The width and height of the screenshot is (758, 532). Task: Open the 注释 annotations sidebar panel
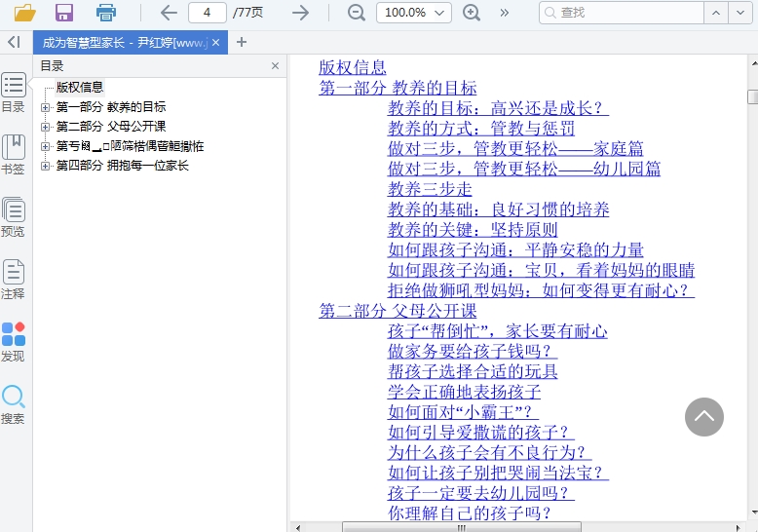[x=14, y=280]
